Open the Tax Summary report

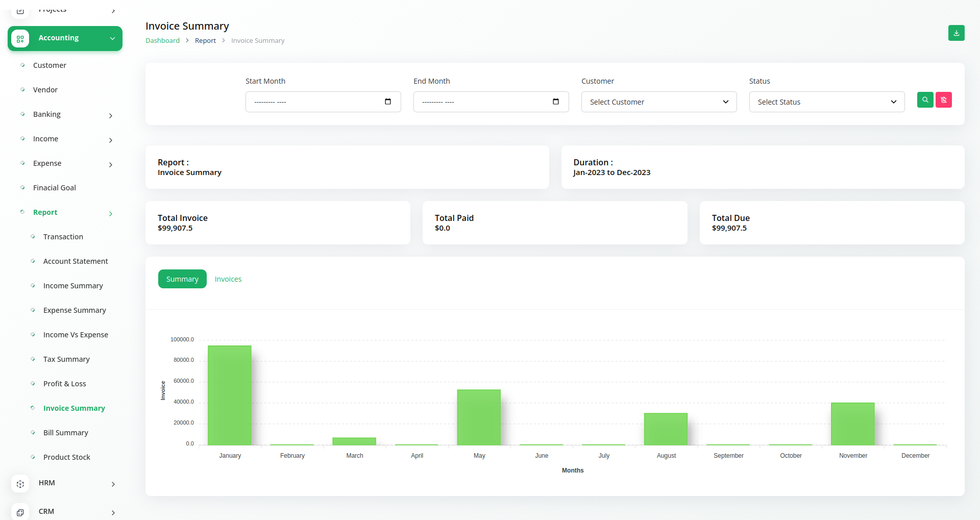coord(66,359)
